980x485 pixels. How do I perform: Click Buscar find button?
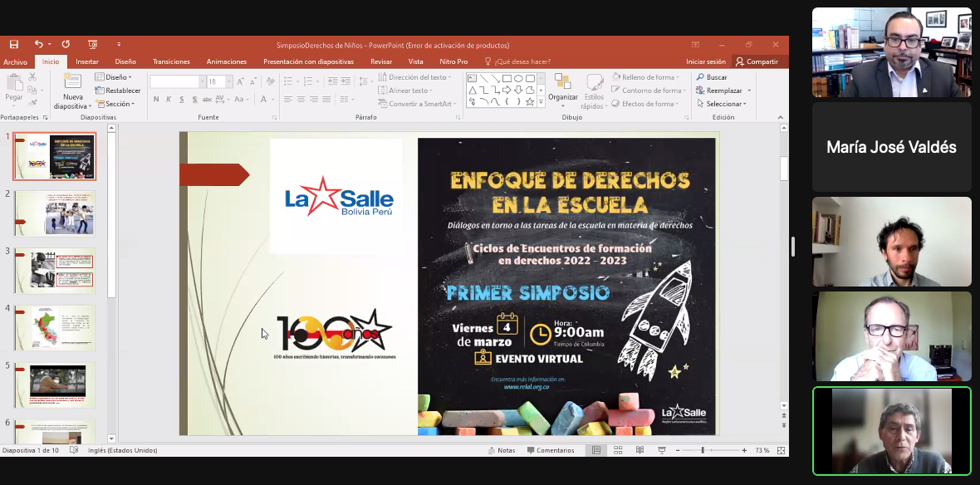click(712, 77)
